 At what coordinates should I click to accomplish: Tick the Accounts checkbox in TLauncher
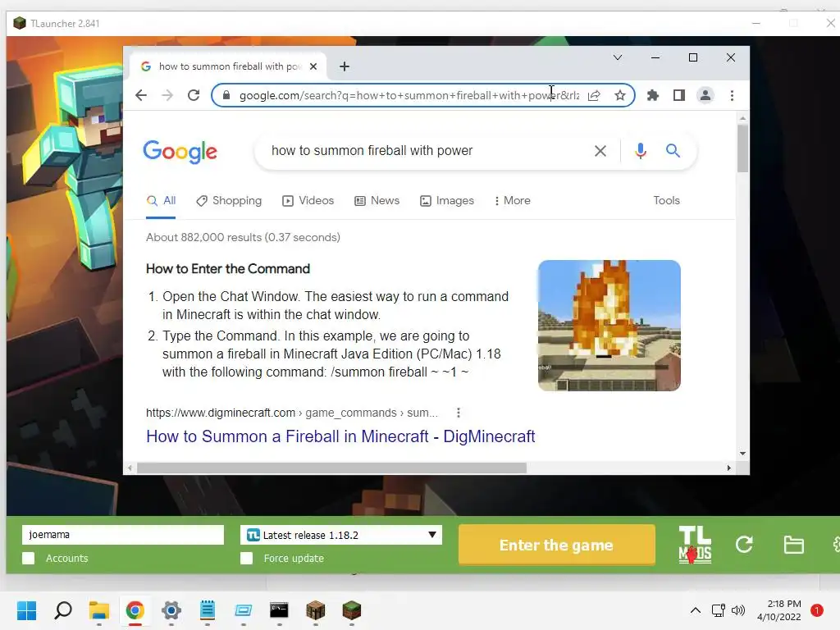point(29,558)
